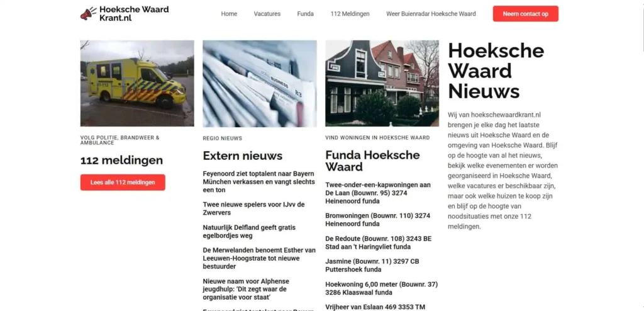Open the Hoeksche Waard Krant.nl site title

pyautogui.click(x=134, y=14)
